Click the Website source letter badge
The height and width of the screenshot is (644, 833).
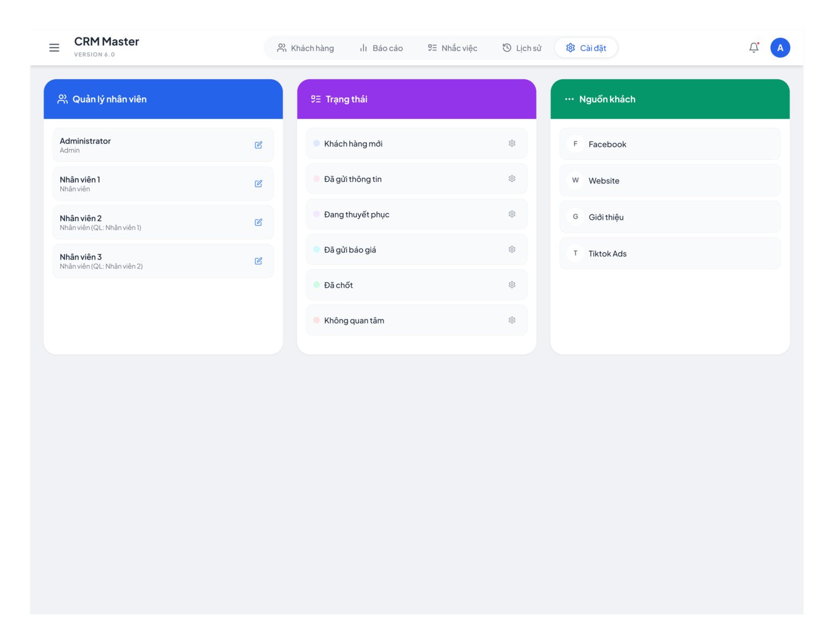[575, 180]
